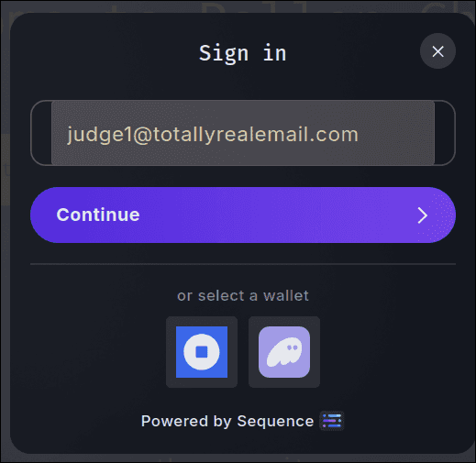Click the blue square wallet tile

tap(202, 352)
